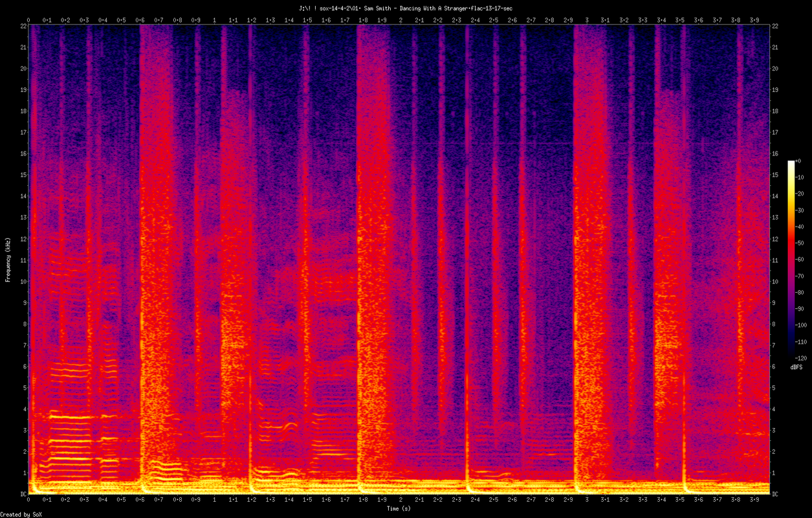Click '3.5' on the bottom time axis
The height and width of the screenshot is (518, 812).
(679, 501)
